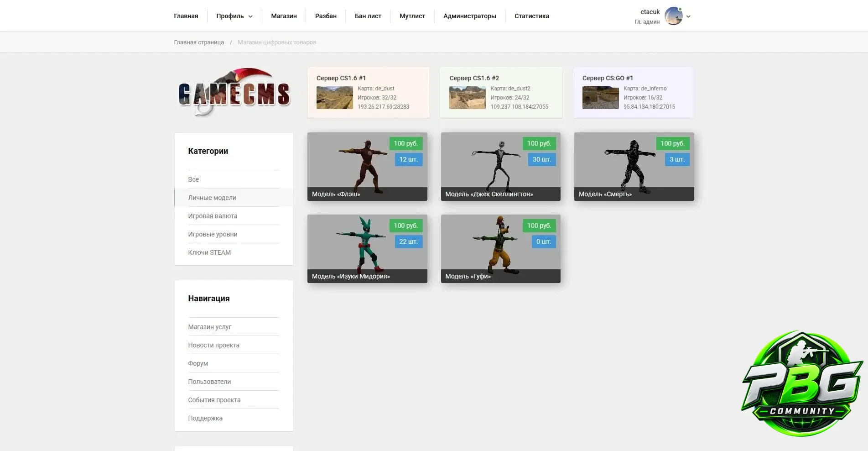Open the Модель «Гуфи» product card

point(501,249)
